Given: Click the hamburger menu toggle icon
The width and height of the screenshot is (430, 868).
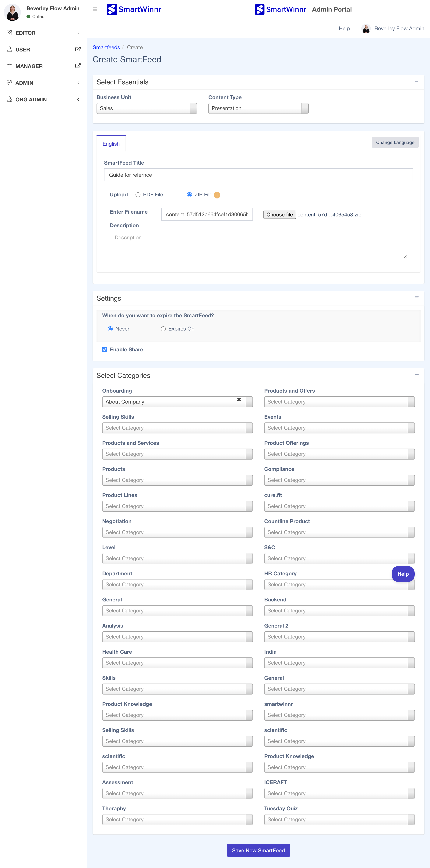Looking at the screenshot, I should pos(95,9).
